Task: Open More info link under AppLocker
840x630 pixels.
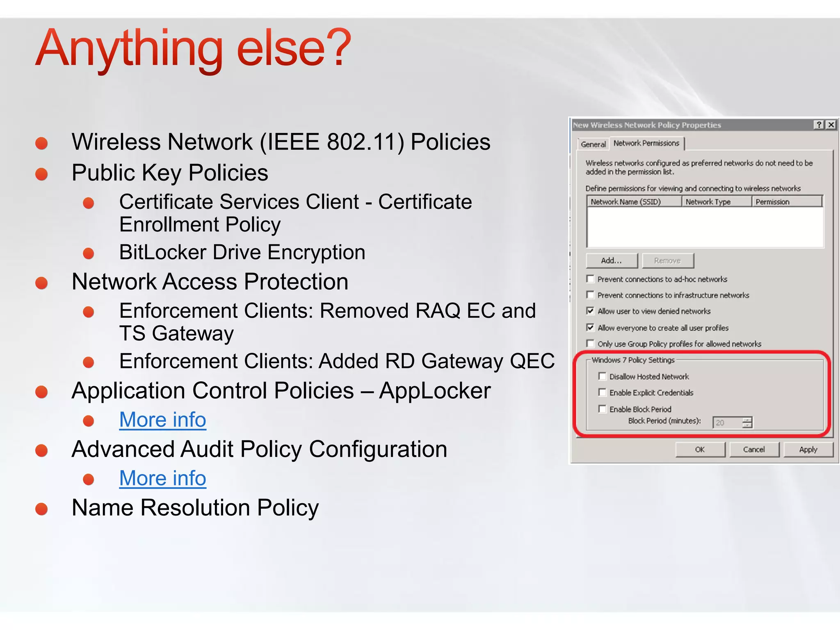Action: click(162, 420)
